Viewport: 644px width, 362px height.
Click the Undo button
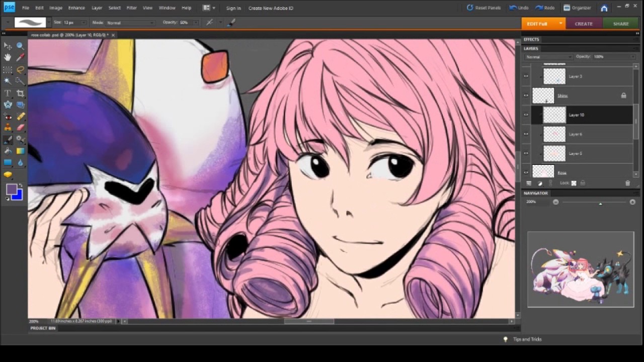519,8
